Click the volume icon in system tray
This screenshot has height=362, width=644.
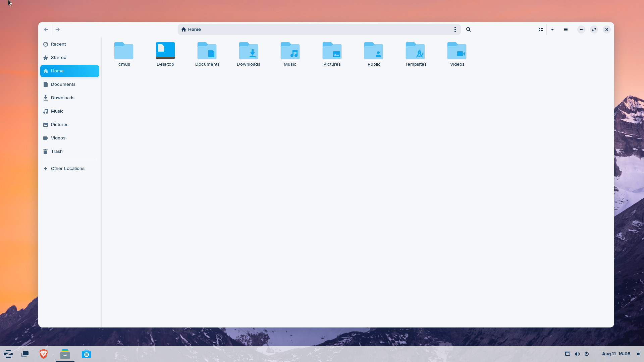pyautogui.click(x=577, y=354)
